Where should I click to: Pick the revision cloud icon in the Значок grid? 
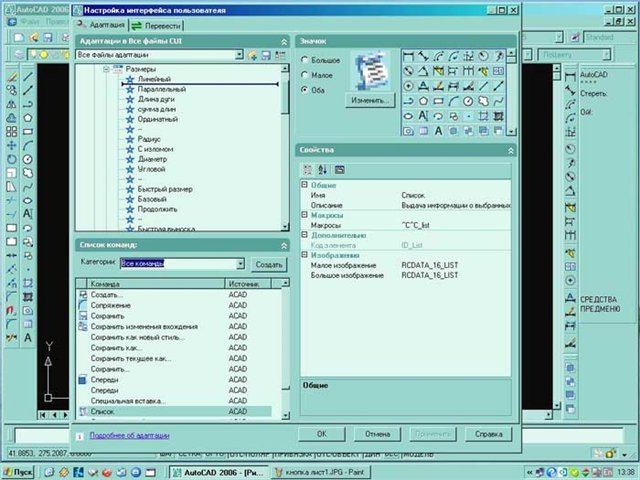coord(483,101)
